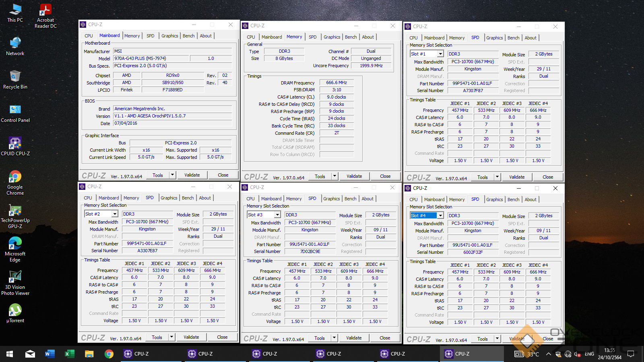Click the Start button on the taskbar

pyautogui.click(x=10, y=354)
